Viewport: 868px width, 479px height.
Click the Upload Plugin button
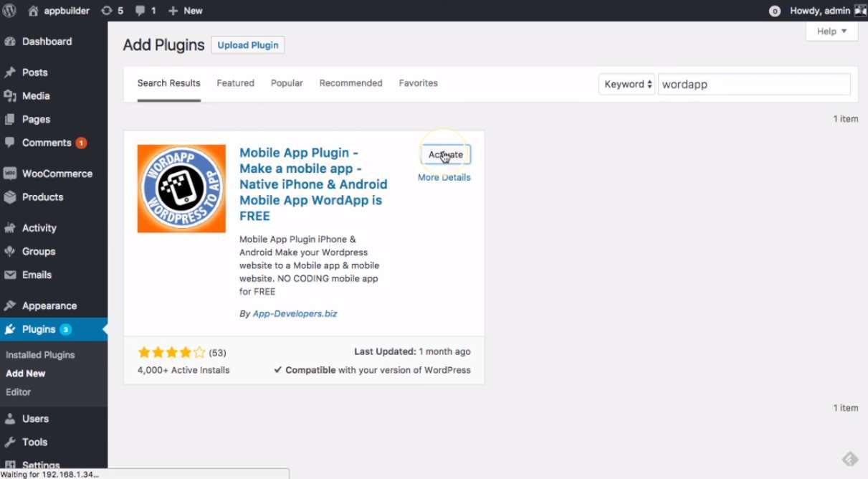click(x=248, y=45)
